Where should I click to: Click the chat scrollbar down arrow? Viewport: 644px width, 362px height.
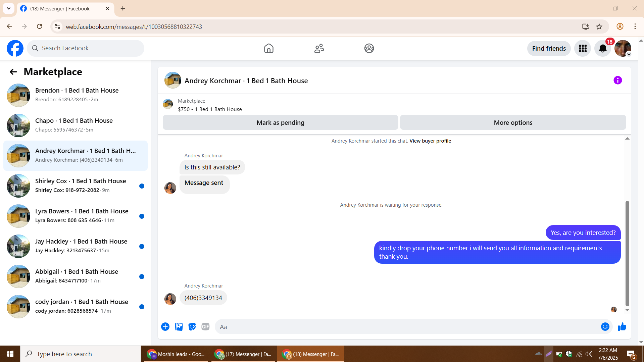(627, 310)
